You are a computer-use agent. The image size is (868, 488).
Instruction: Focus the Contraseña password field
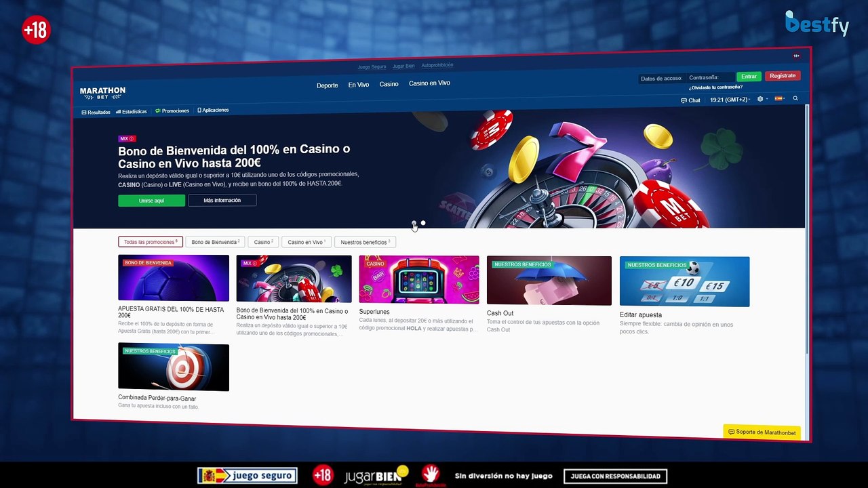coord(710,78)
